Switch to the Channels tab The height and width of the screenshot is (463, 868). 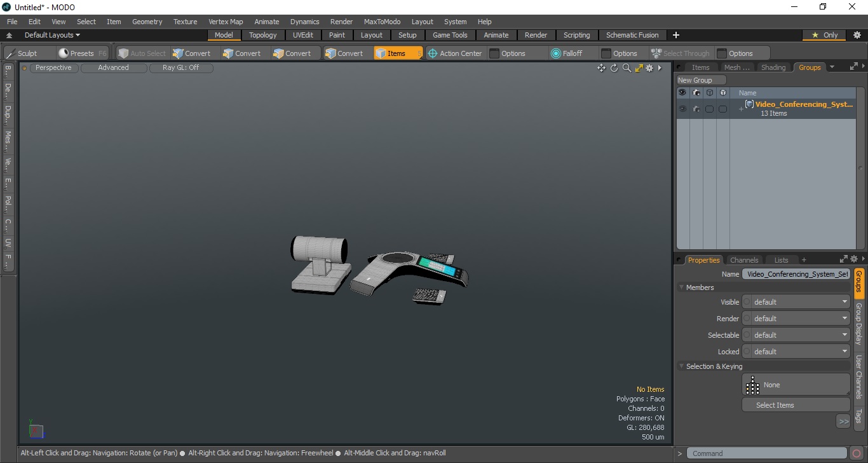[x=744, y=260]
